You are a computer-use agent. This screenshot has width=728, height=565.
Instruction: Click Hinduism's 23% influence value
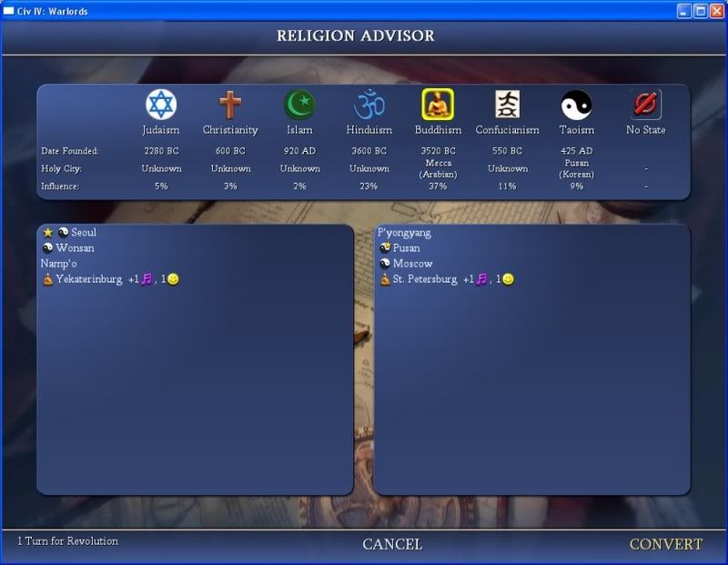point(369,187)
